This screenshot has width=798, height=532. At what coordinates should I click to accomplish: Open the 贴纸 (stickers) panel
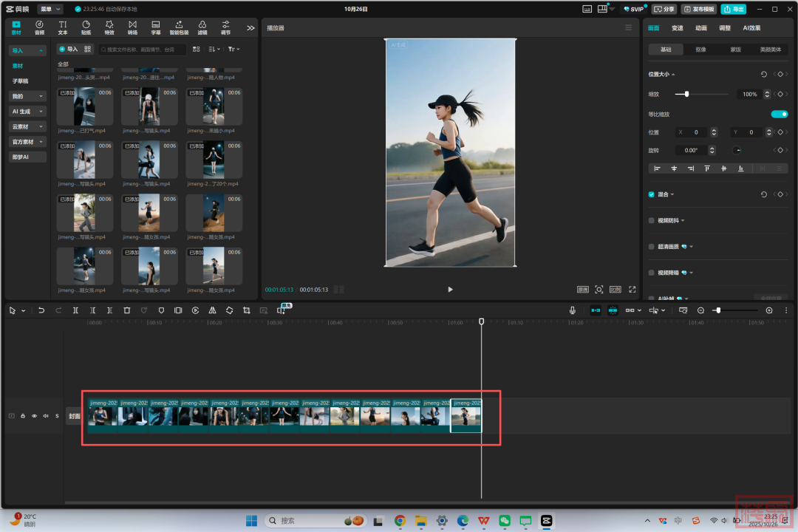(86, 27)
